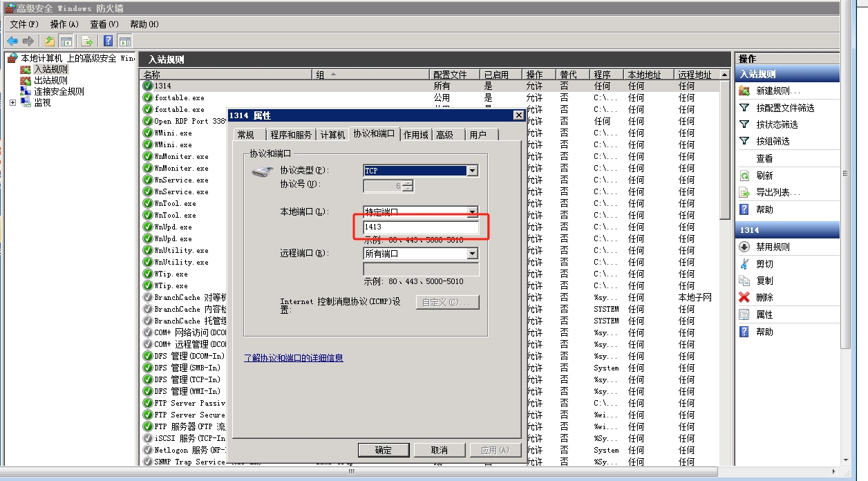Click the 协议号 stepper arrows

pyautogui.click(x=408, y=185)
